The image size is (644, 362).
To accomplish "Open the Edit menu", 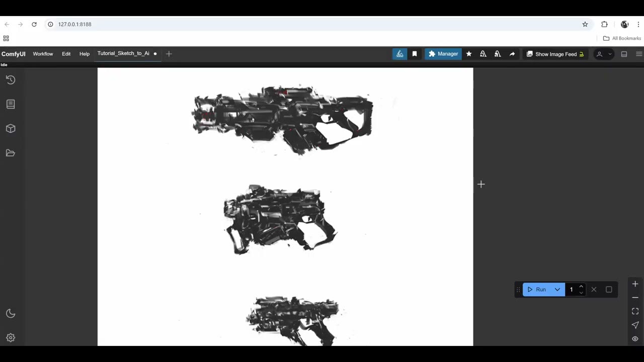I will click(x=66, y=54).
